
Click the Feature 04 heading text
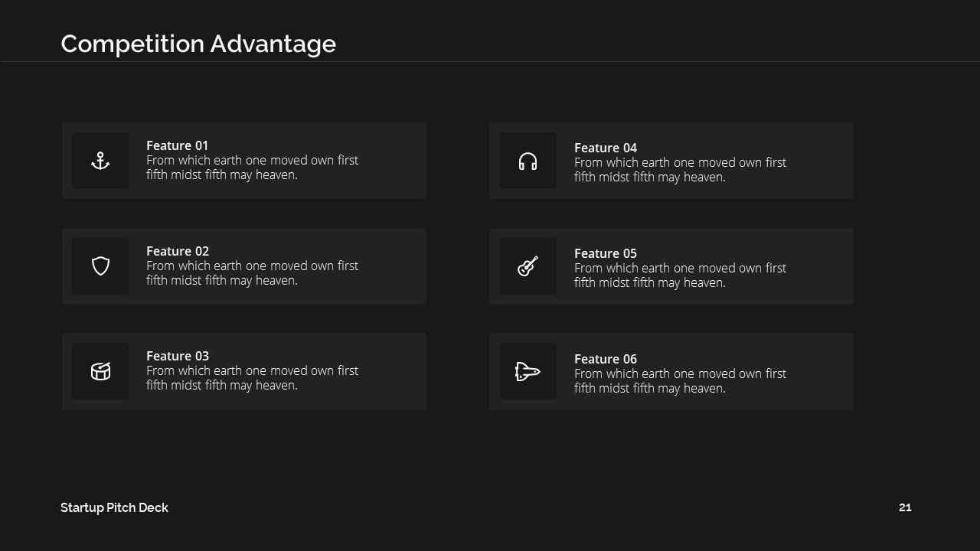coord(605,148)
